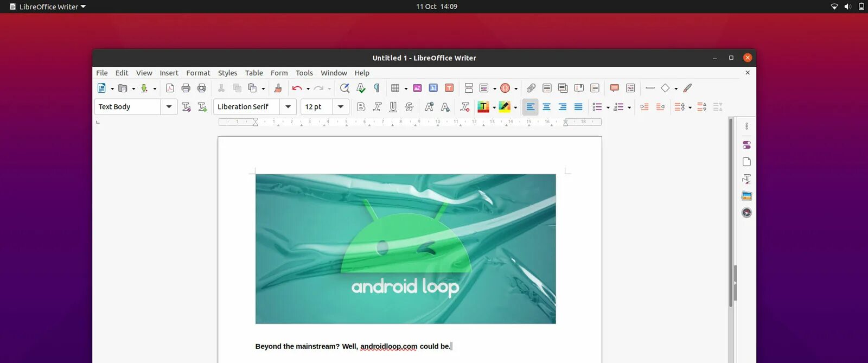Open the Table menu
This screenshot has height=363, width=868.
pyautogui.click(x=254, y=73)
